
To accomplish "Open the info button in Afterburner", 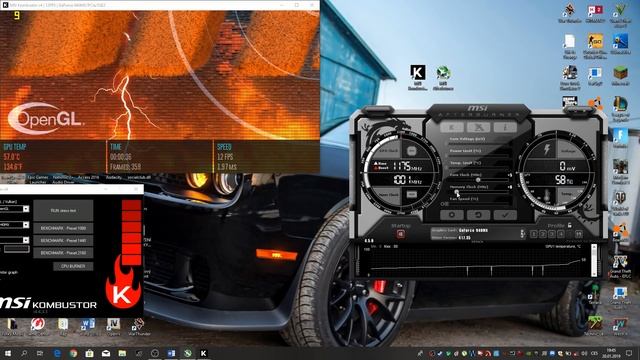I will click(505, 127).
